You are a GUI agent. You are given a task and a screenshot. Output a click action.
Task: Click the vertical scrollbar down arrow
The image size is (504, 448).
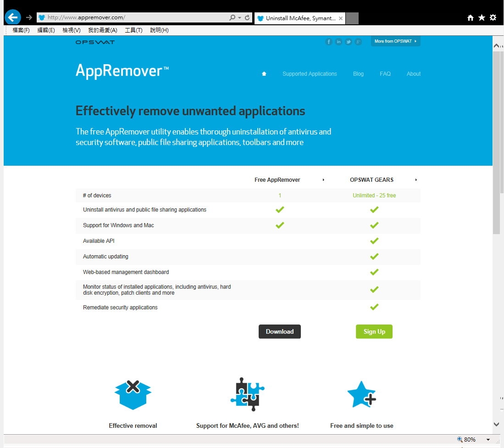(497, 425)
